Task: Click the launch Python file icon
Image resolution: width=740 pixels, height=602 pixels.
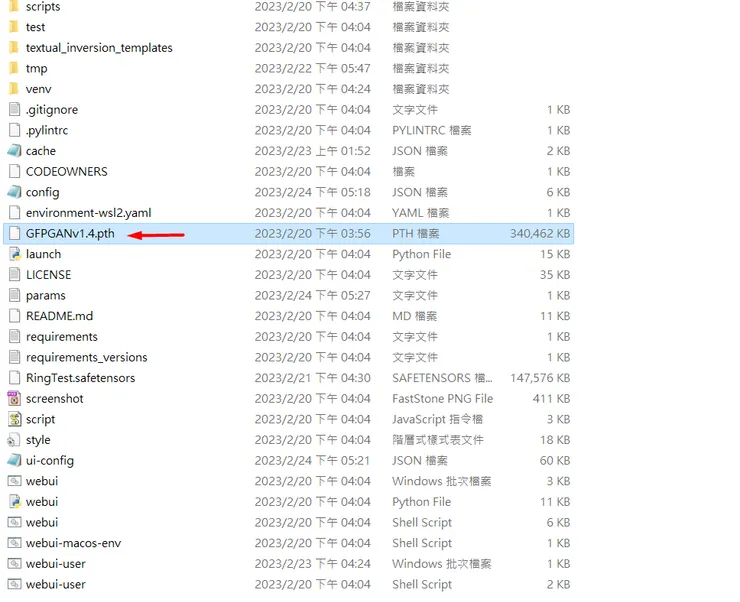Action: [15, 254]
